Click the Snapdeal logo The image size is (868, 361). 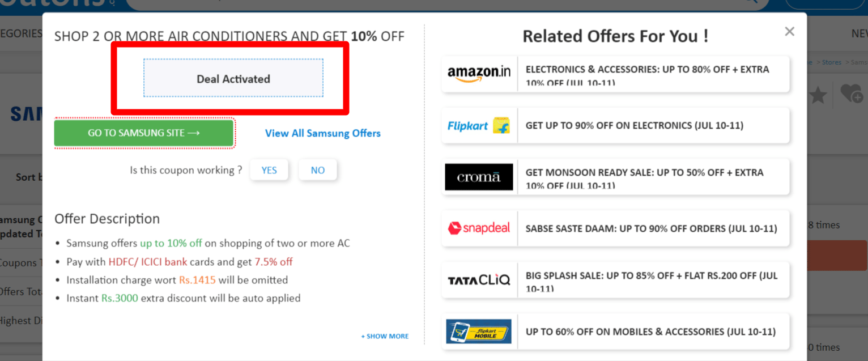pos(479,228)
